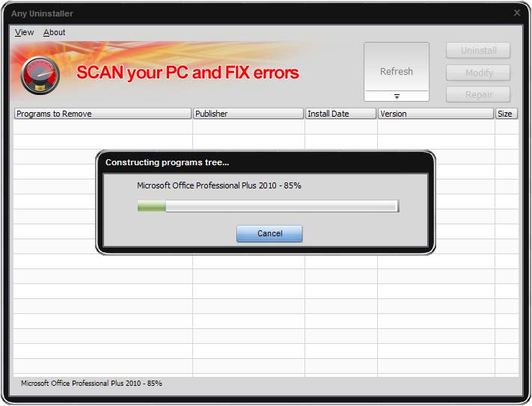Click the Repair button
The image size is (532, 406).
tap(478, 94)
